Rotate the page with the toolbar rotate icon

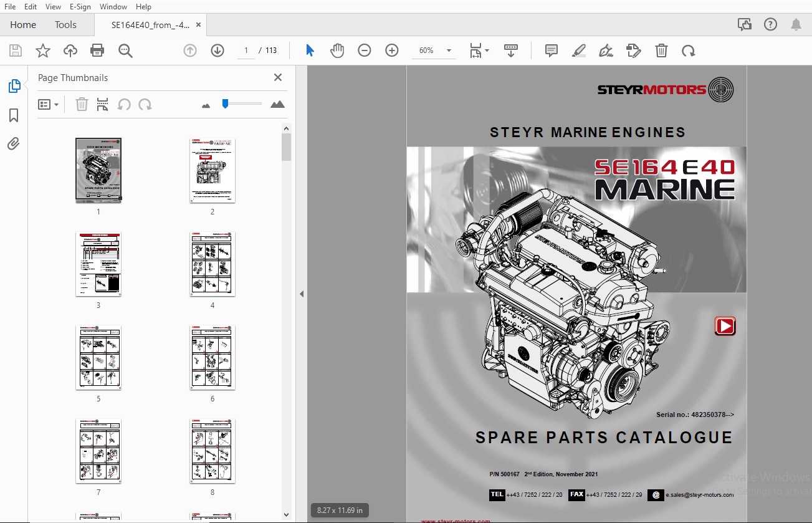[689, 50]
